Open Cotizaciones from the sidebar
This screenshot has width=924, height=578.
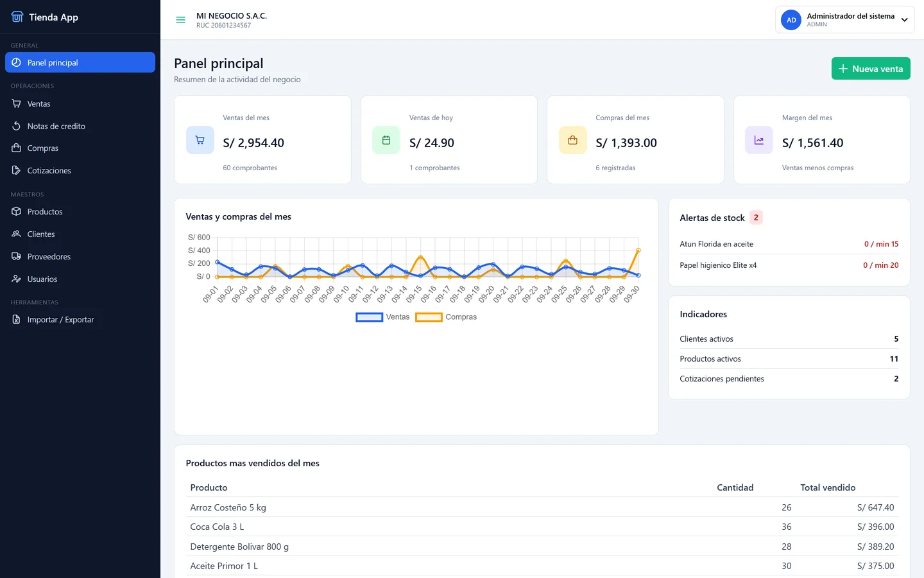coord(80,170)
